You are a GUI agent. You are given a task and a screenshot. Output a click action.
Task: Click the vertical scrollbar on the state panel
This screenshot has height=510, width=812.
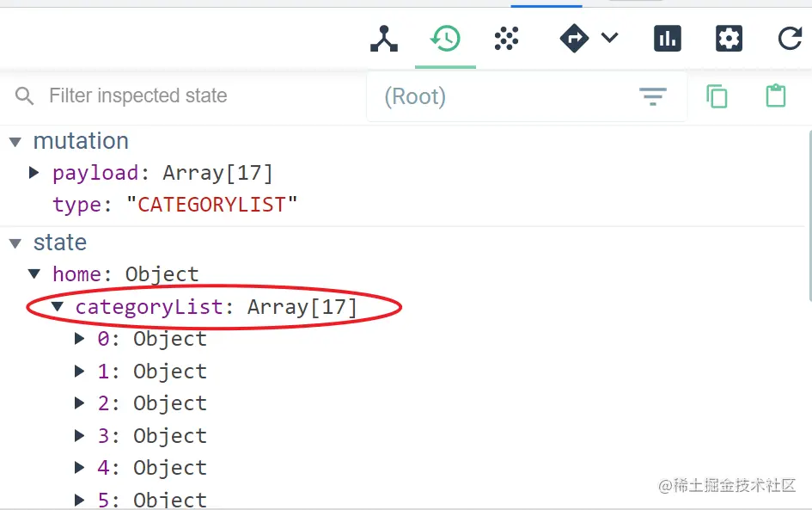(x=808, y=215)
